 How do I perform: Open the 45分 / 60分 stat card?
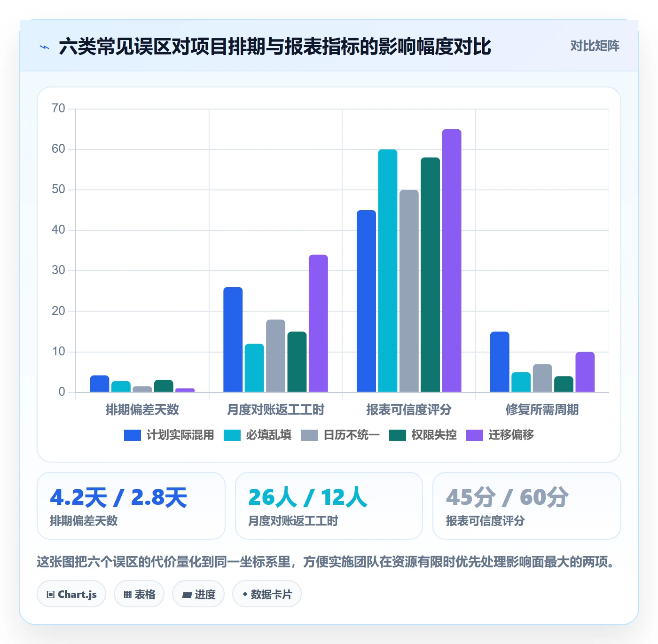click(x=527, y=506)
